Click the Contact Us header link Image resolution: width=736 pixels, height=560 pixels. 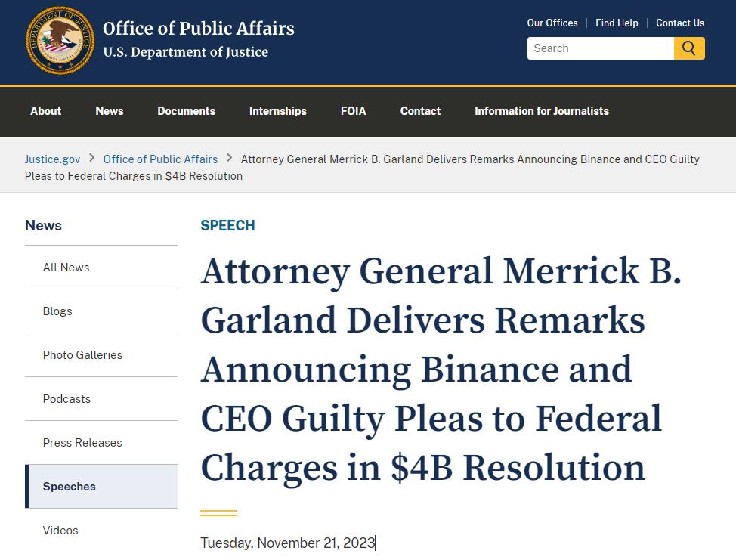[x=680, y=23]
